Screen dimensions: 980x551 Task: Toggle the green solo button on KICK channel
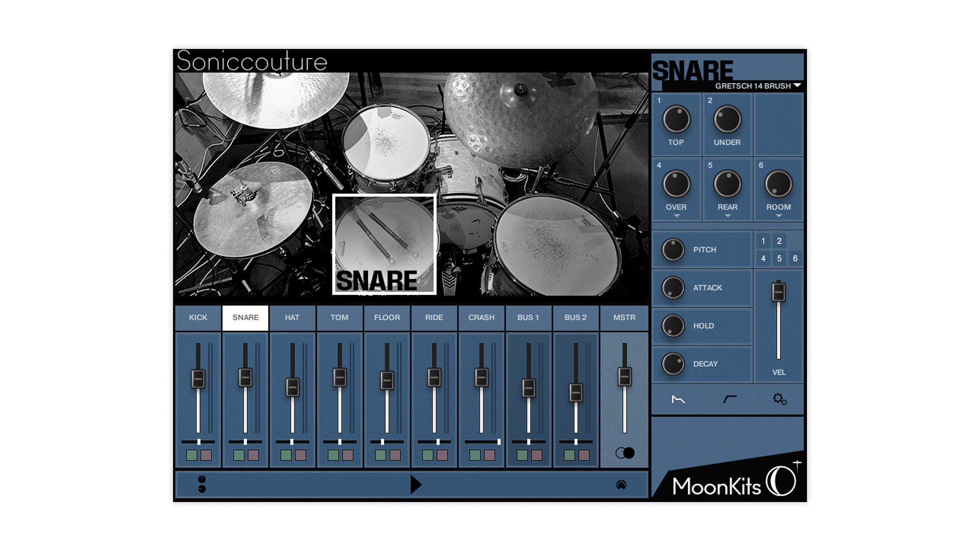pos(192,455)
